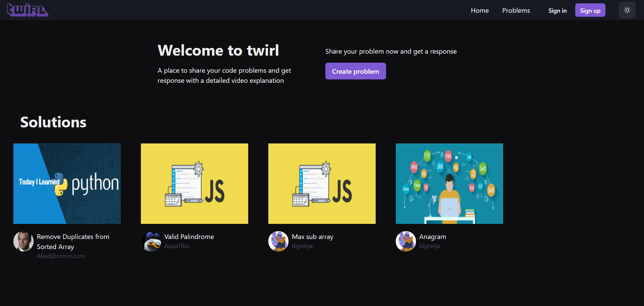Click the Create problem button

[355, 71]
